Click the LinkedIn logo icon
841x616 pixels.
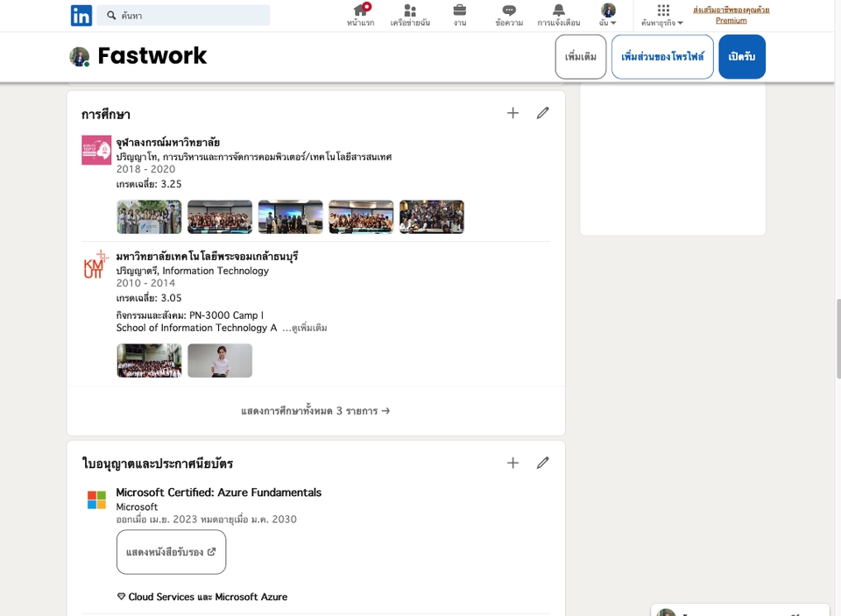point(81,16)
